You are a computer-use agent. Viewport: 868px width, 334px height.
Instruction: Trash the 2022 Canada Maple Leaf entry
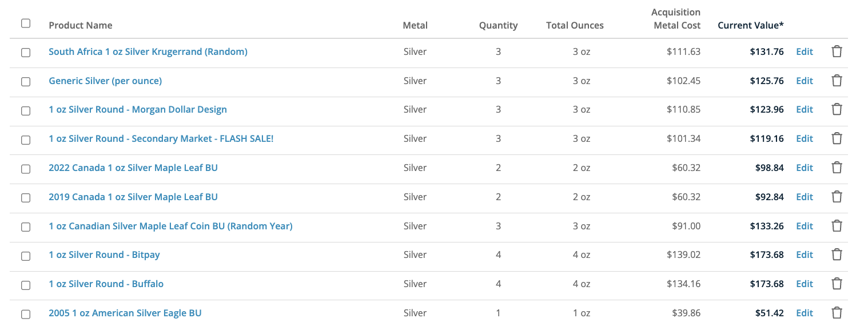pos(837,168)
